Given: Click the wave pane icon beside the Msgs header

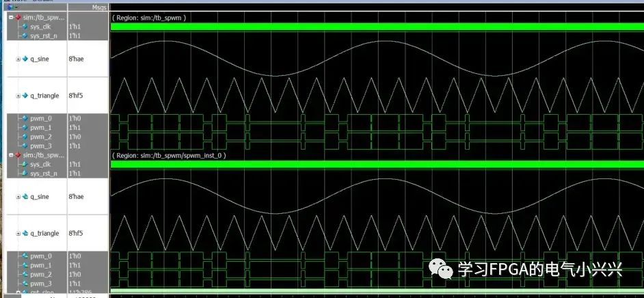Looking at the screenshot, I should (x=10, y=7).
